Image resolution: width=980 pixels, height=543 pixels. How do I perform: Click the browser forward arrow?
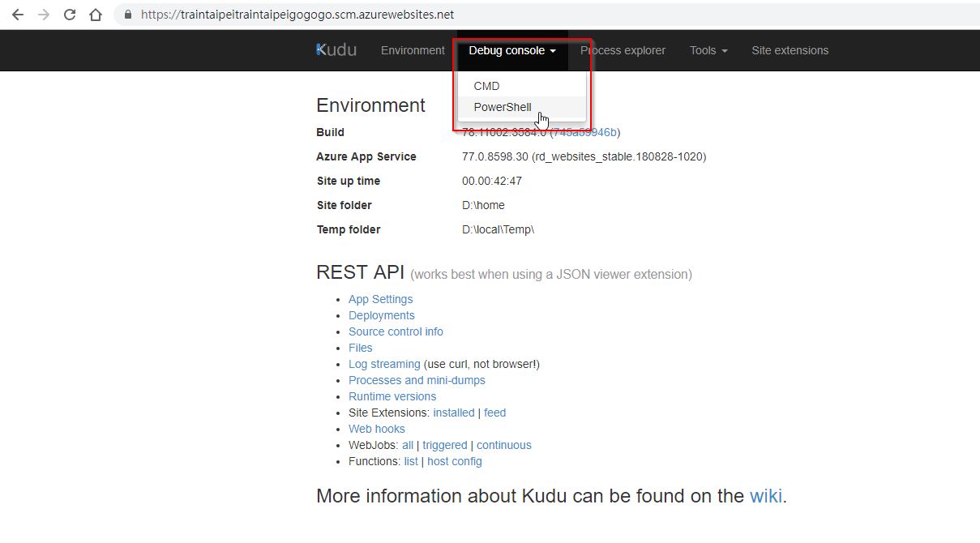pyautogui.click(x=43, y=15)
